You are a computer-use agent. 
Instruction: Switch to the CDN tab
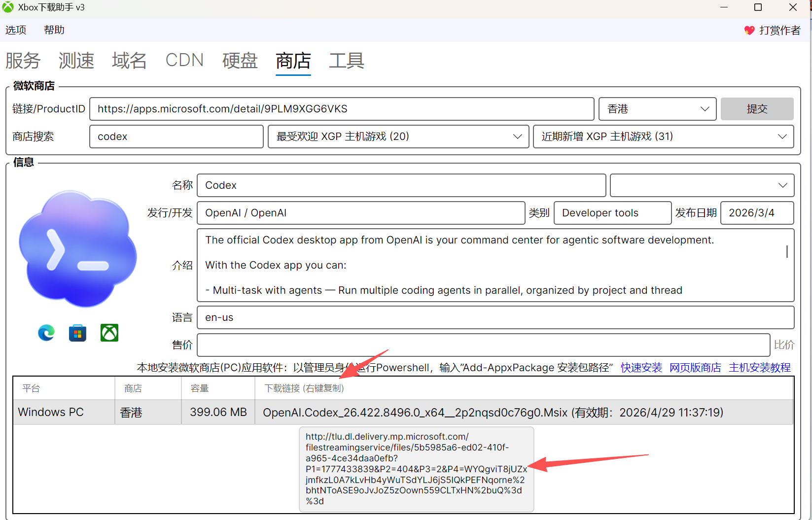tap(184, 60)
